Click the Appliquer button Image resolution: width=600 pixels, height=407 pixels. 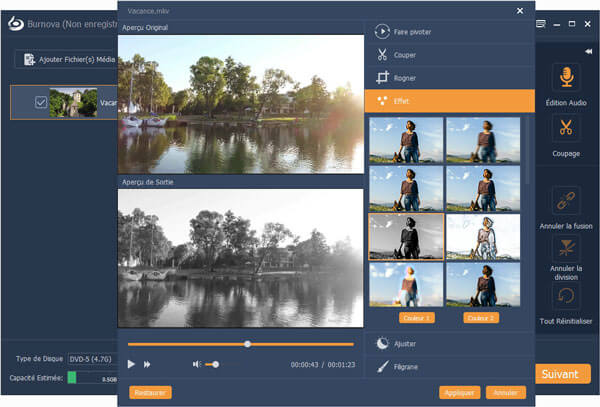coord(462,393)
